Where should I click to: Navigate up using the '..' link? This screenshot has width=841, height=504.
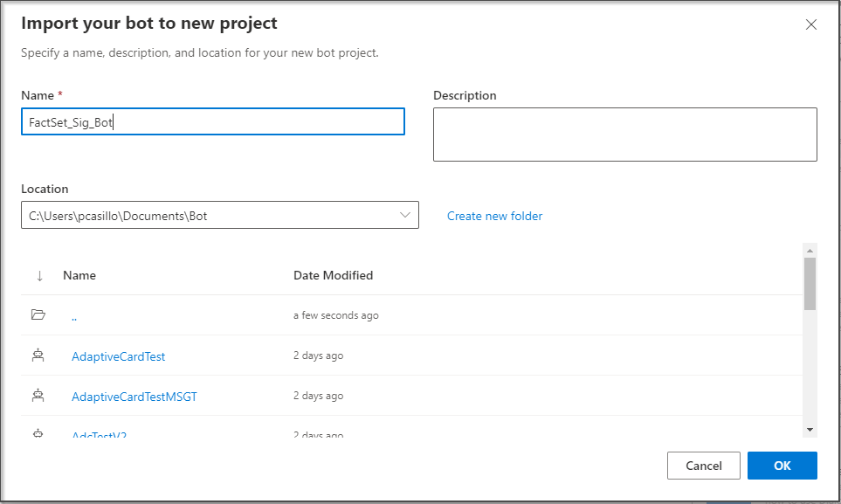[x=73, y=315]
